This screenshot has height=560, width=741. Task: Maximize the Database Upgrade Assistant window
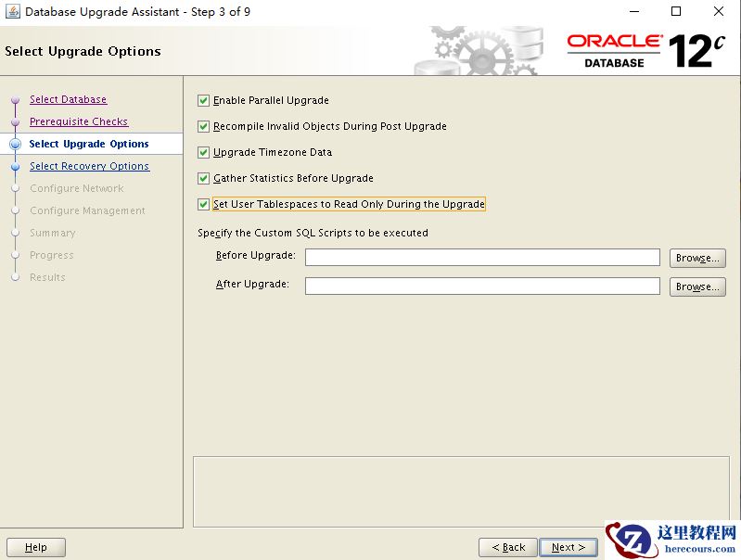(676, 11)
